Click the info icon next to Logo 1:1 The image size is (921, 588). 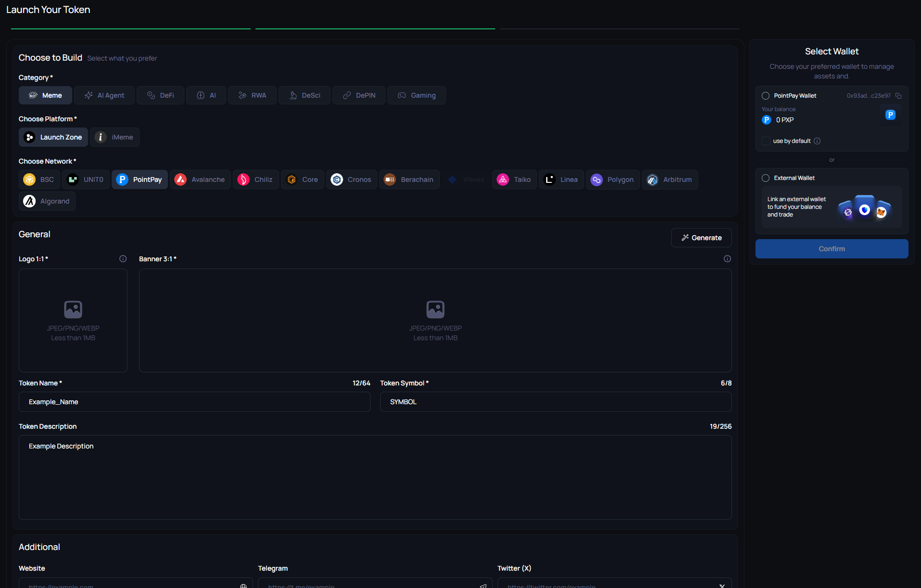click(x=123, y=259)
